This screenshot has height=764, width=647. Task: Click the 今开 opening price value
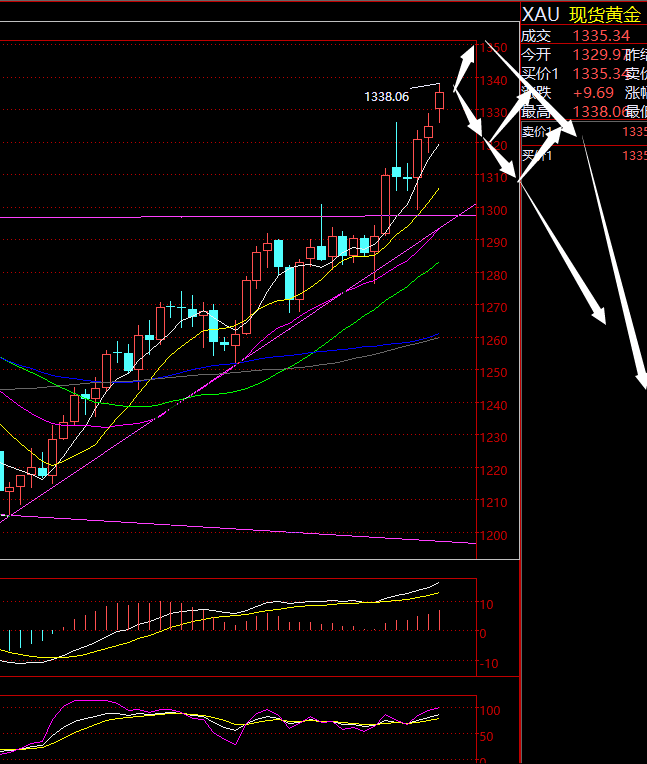point(598,54)
